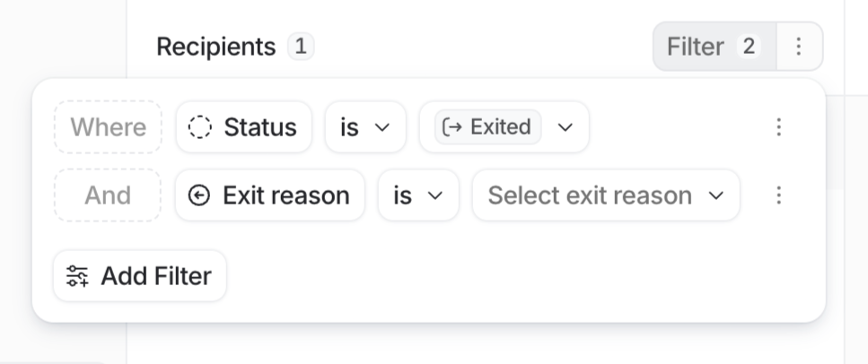Image resolution: width=868 pixels, height=364 pixels.
Task: Click the Exit reason field selector
Action: click(269, 195)
